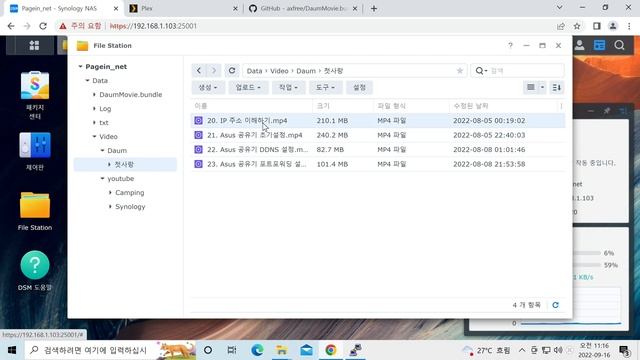Screen dimensions: 640x360
Task: Click the browser address bar
Action: (305, 26)
